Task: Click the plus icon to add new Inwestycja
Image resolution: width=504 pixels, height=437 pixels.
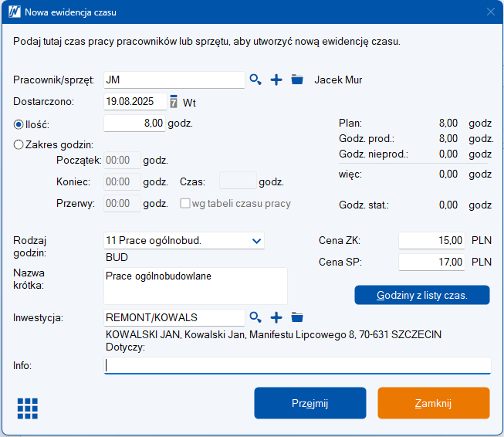Action: click(x=276, y=317)
